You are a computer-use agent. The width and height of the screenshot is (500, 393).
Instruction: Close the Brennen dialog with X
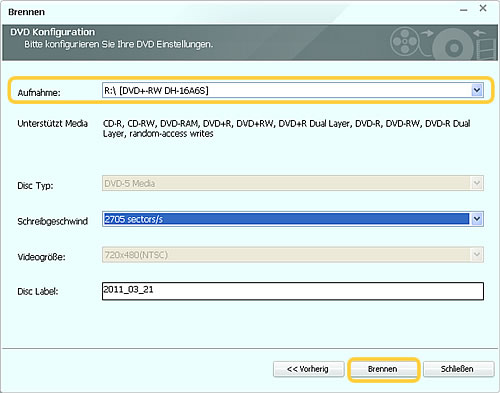483,9
